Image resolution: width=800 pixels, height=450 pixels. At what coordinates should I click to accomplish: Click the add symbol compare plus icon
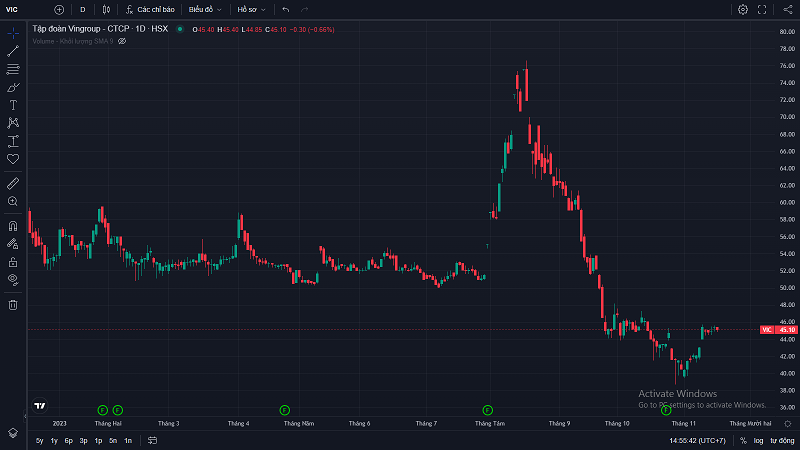59,9
